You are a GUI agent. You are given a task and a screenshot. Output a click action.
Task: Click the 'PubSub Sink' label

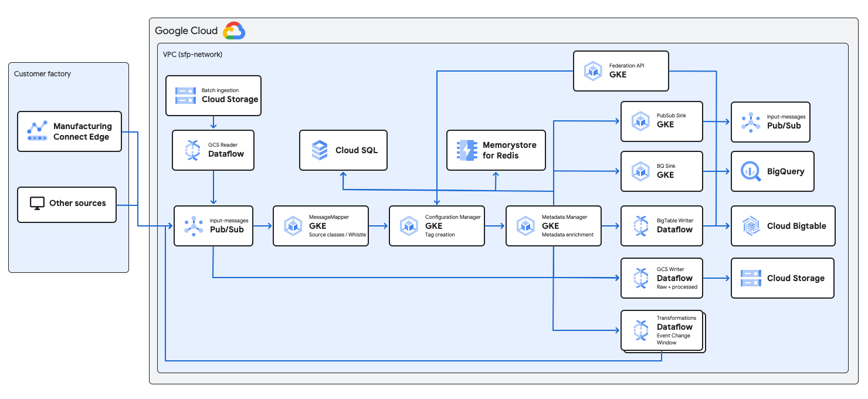coord(672,116)
